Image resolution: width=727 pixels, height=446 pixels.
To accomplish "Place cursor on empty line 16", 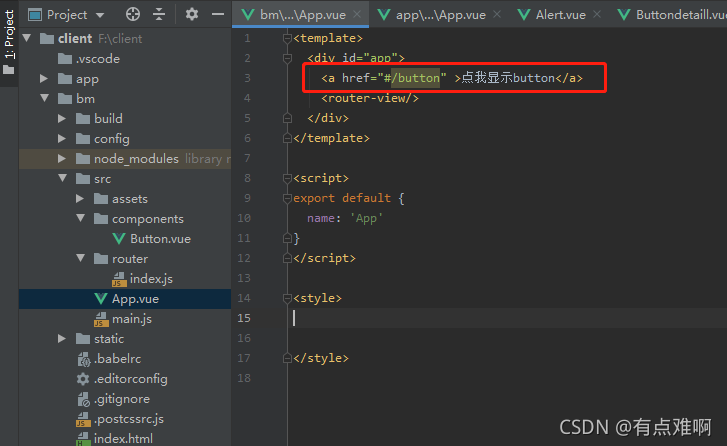I will click(507, 338).
